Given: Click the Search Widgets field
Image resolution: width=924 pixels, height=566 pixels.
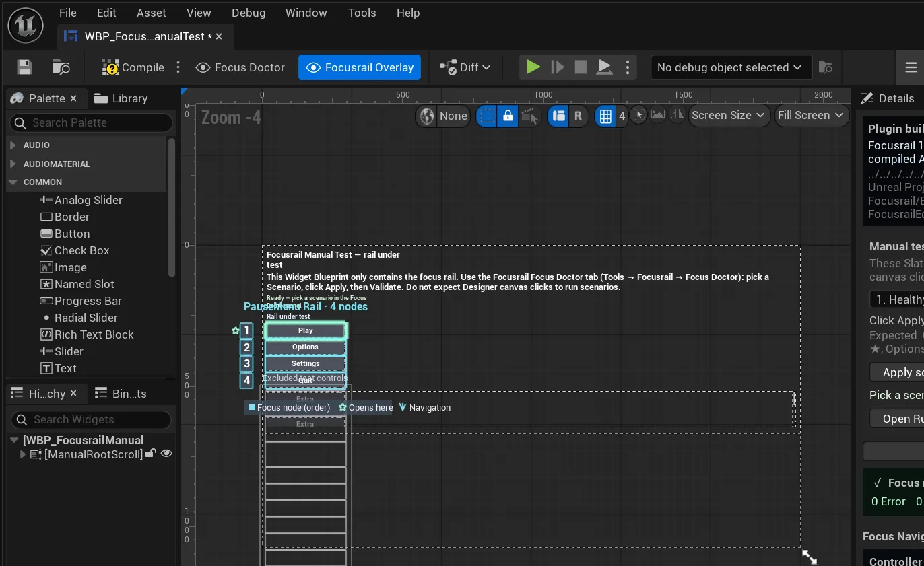Looking at the screenshot, I should pyautogui.click(x=92, y=419).
